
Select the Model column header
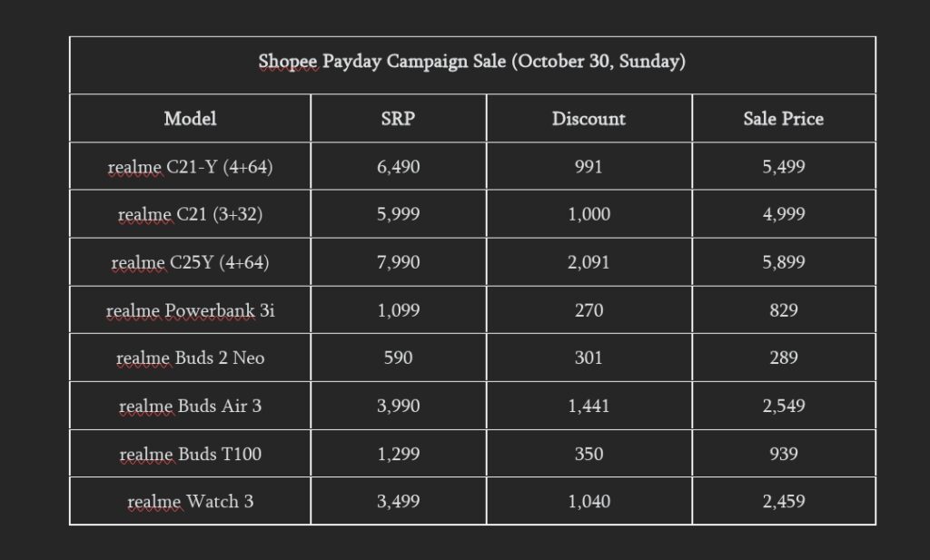(191, 119)
